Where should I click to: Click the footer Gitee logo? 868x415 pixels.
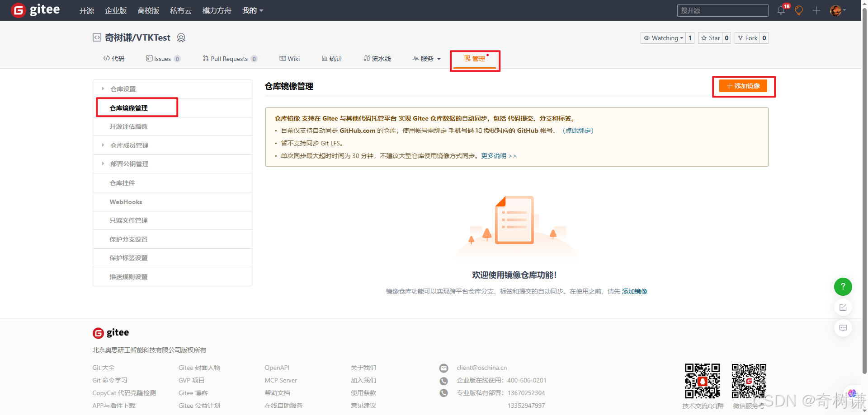pos(111,333)
